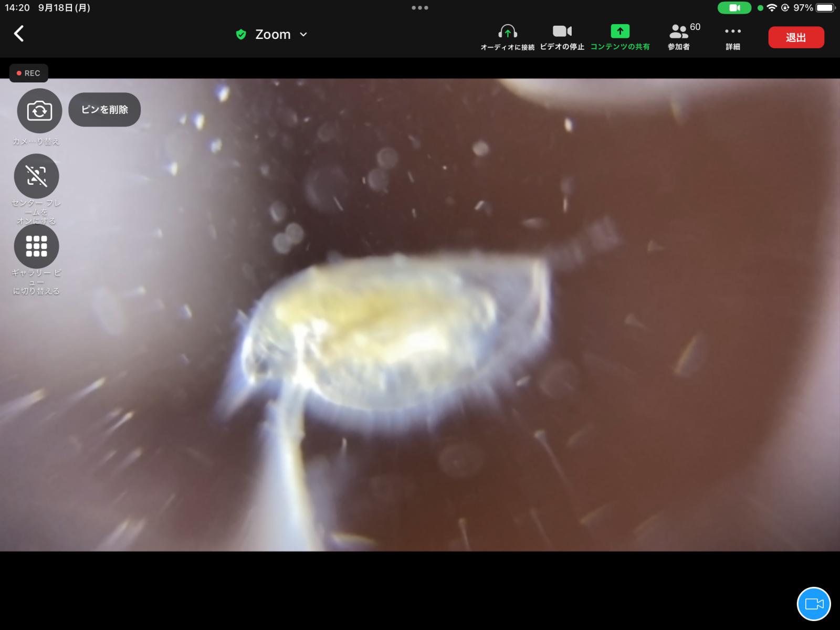
Task: Tap the Zoom meeting title
Action: 272,35
